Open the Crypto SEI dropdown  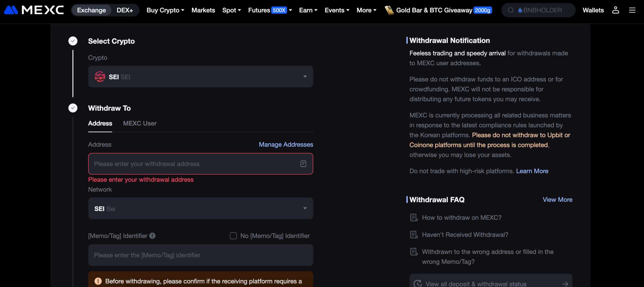tap(201, 76)
